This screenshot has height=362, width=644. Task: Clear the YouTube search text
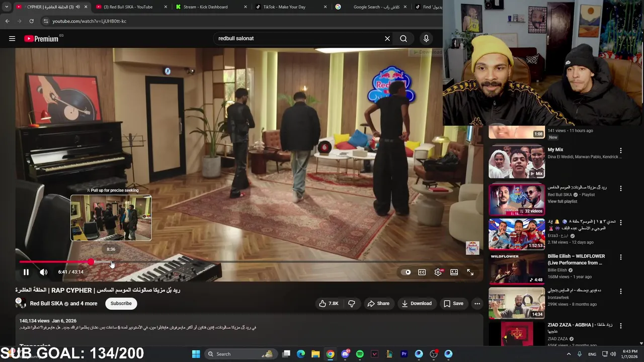click(387, 39)
